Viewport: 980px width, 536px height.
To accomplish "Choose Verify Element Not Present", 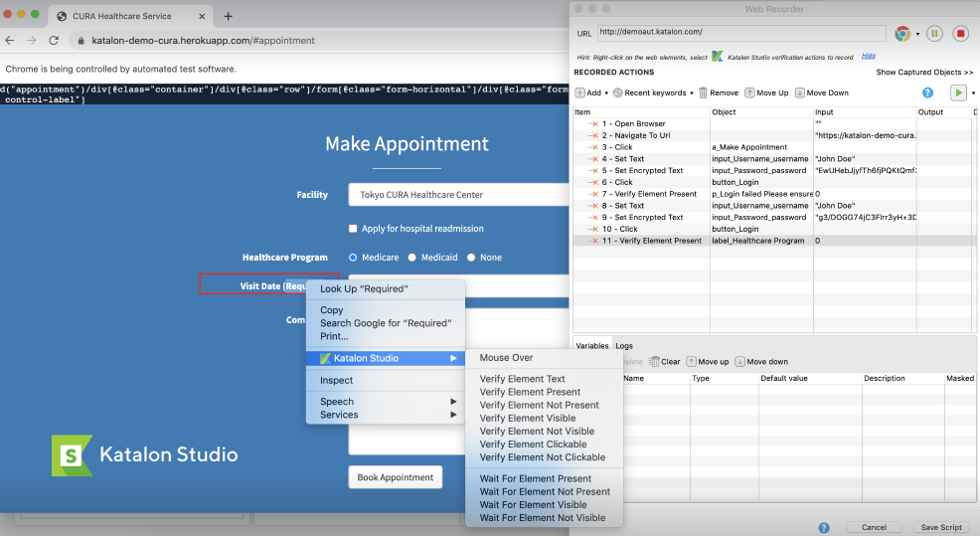I will [x=544, y=406].
